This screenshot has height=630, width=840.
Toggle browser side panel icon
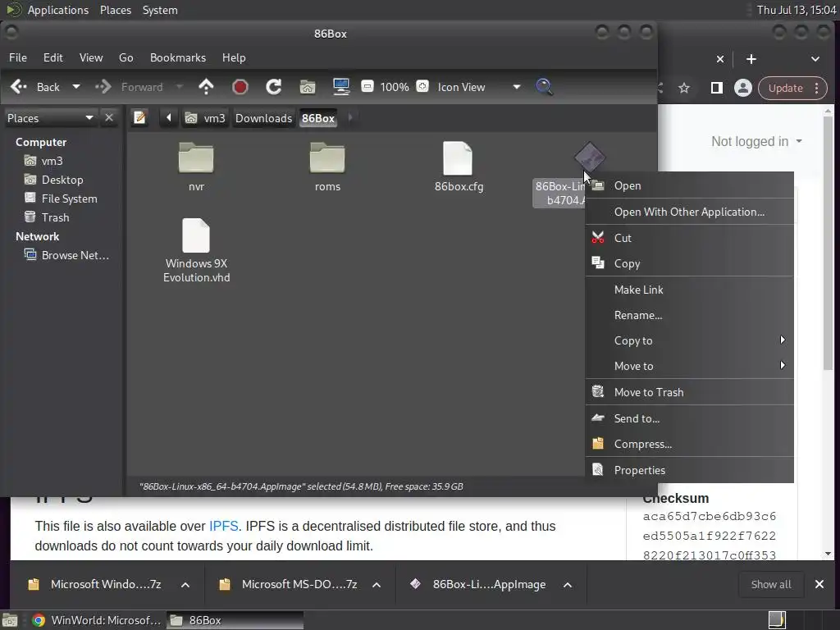(x=716, y=88)
